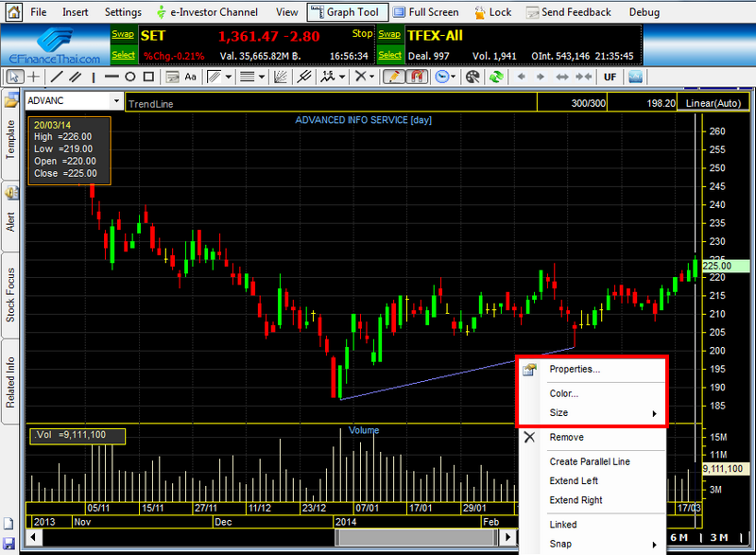Open dropdown next to remove X tool
Viewport: 756px width, 555px height.
pos(371,77)
